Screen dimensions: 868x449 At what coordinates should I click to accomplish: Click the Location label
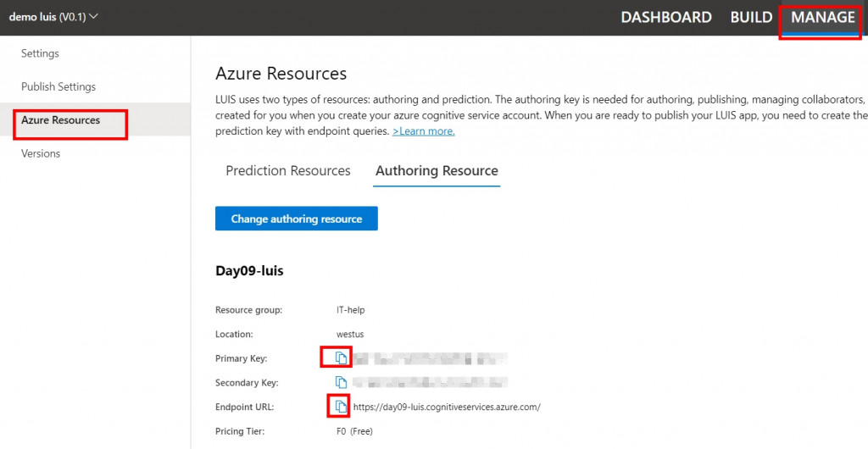pyautogui.click(x=234, y=334)
